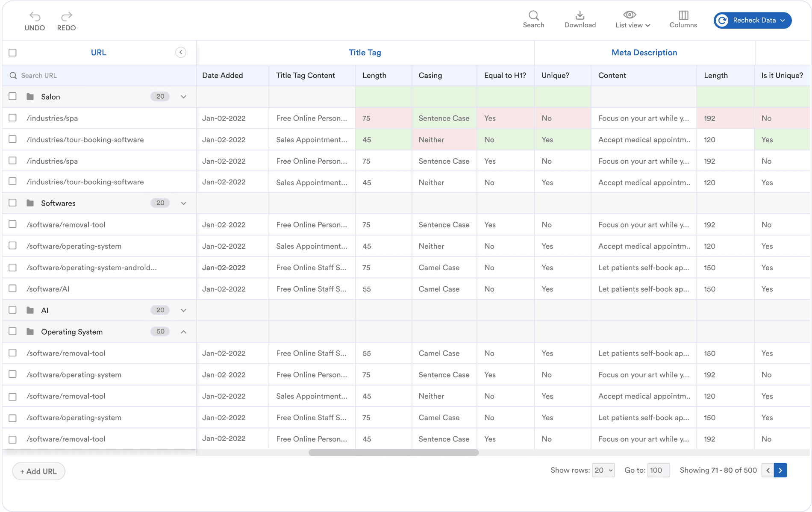The width and height of the screenshot is (812, 512).
Task: Click the refresh icon in Recheck Data
Action: (722, 20)
